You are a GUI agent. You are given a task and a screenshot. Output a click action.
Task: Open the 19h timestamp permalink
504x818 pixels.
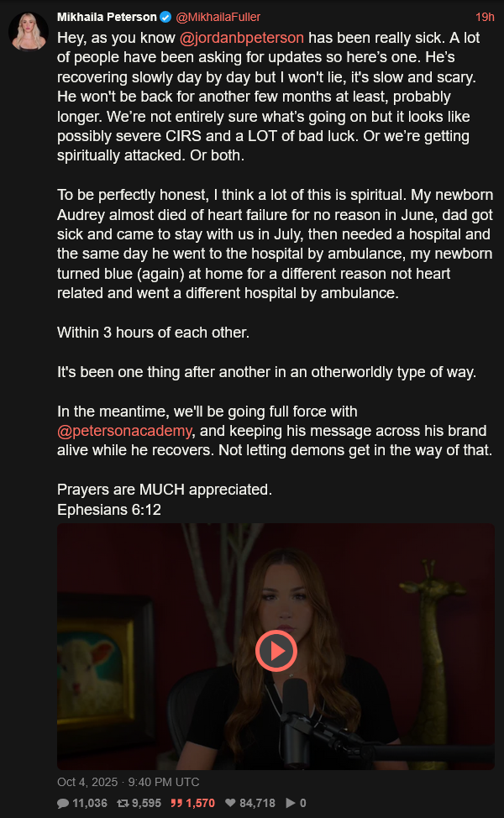click(x=485, y=17)
